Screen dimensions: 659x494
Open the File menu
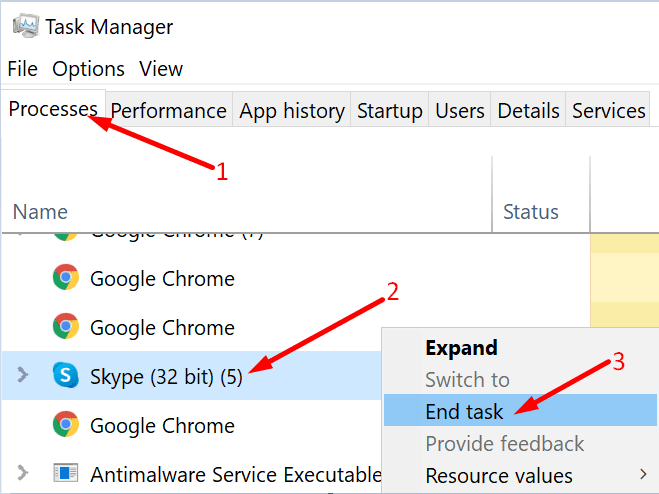[x=22, y=69]
